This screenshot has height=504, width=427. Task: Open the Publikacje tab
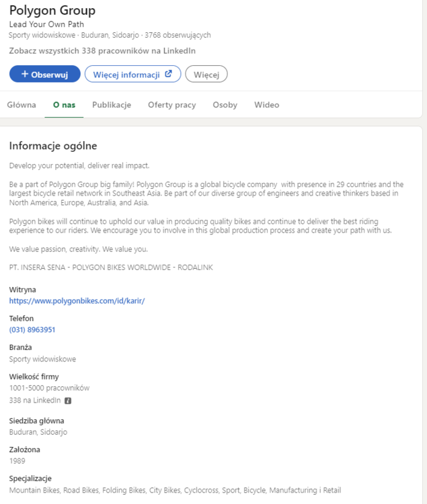[x=112, y=105]
